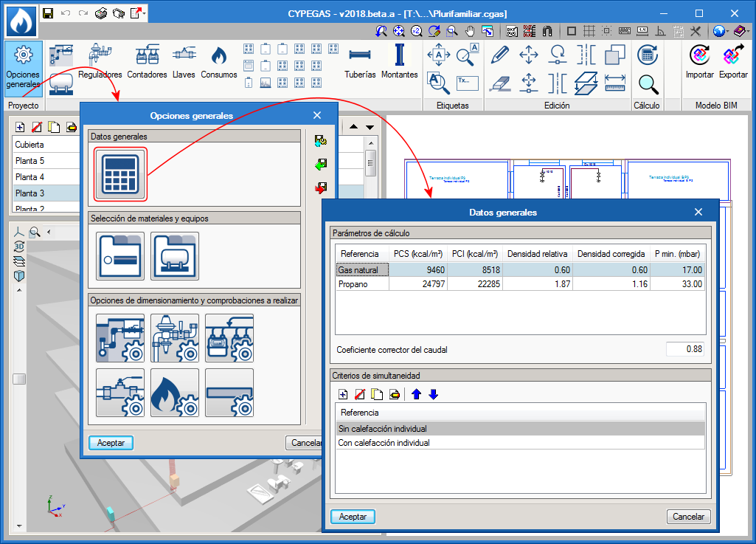This screenshot has height=544, width=756.
Task: Add a new floor in the floors panel
Action: click(x=20, y=127)
